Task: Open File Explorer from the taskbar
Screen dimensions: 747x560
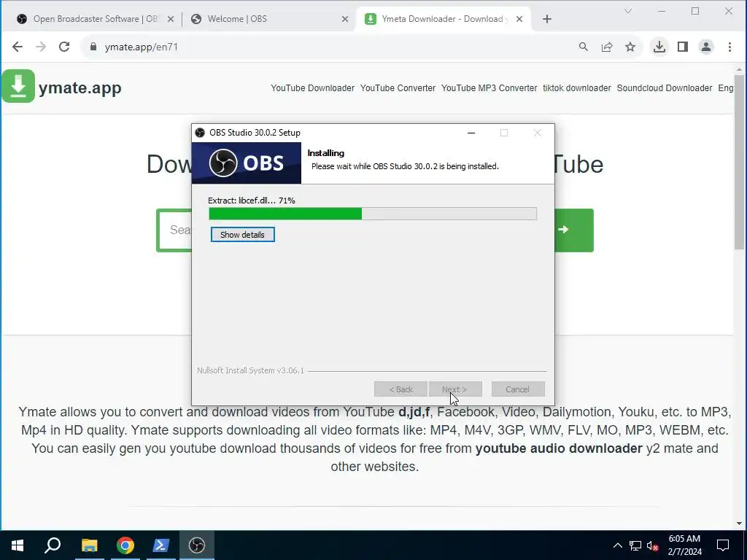Action: [x=89, y=545]
